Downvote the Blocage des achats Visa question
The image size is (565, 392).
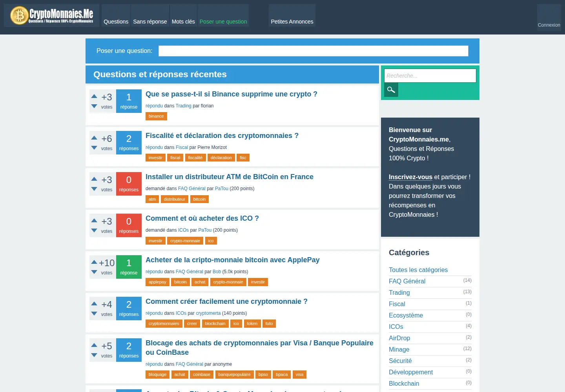point(94,355)
